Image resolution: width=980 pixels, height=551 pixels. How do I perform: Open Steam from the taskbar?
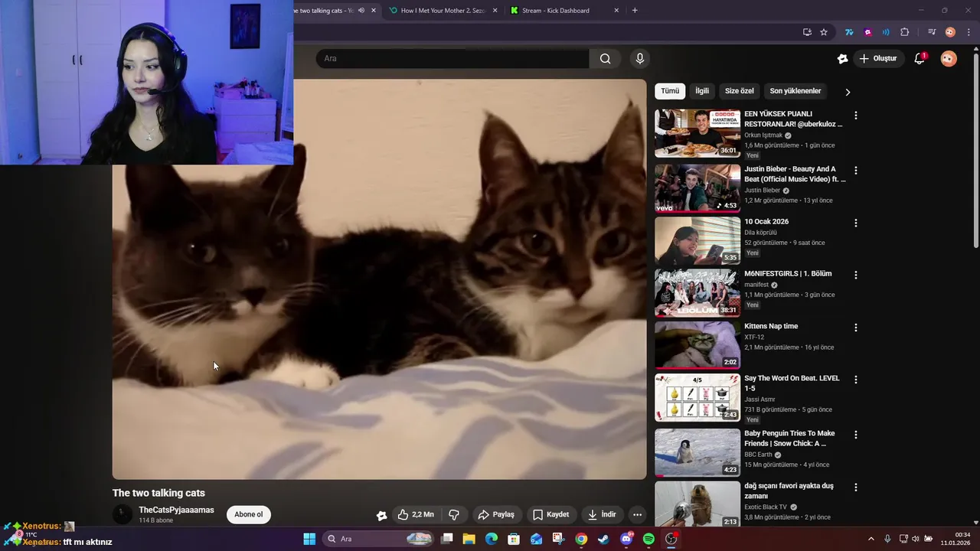[603, 539]
